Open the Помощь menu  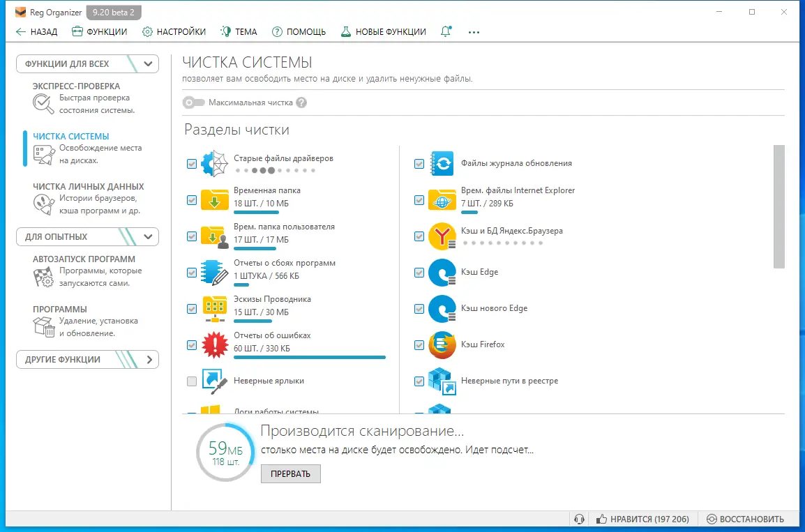point(299,32)
